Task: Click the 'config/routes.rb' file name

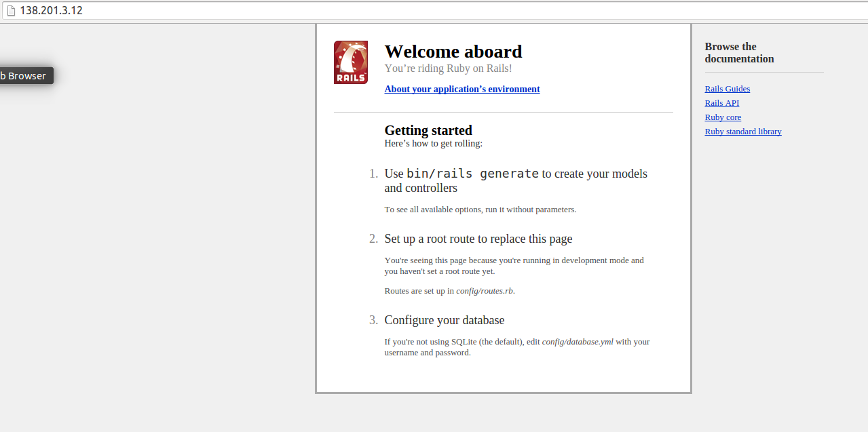Action: pyautogui.click(x=485, y=291)
